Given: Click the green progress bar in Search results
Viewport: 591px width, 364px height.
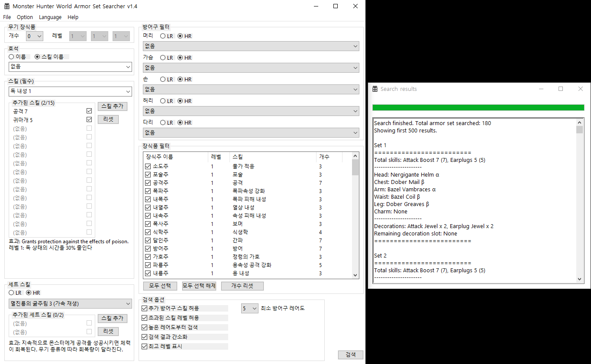Looking at the screenshot, I should coord(478,107).
